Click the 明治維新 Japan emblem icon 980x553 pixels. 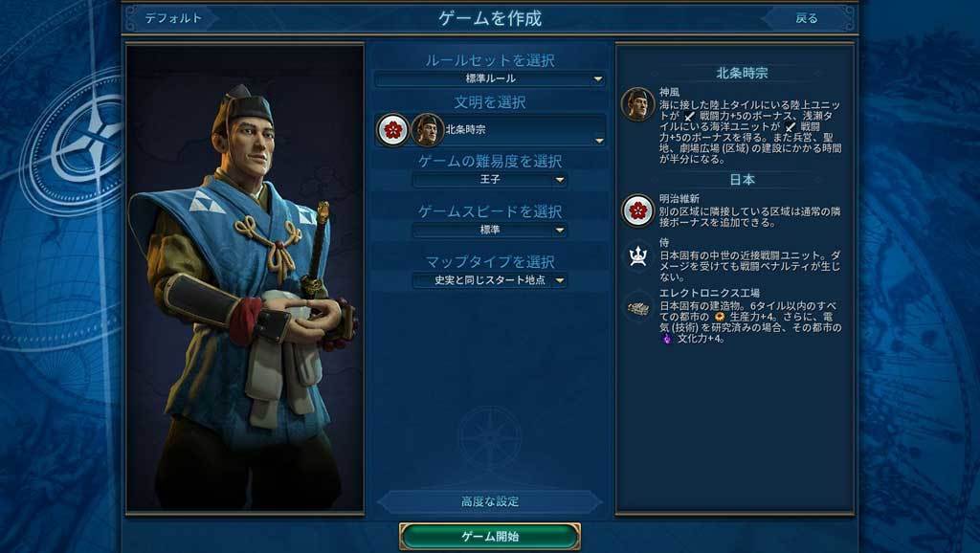click(x=637, y=210)
